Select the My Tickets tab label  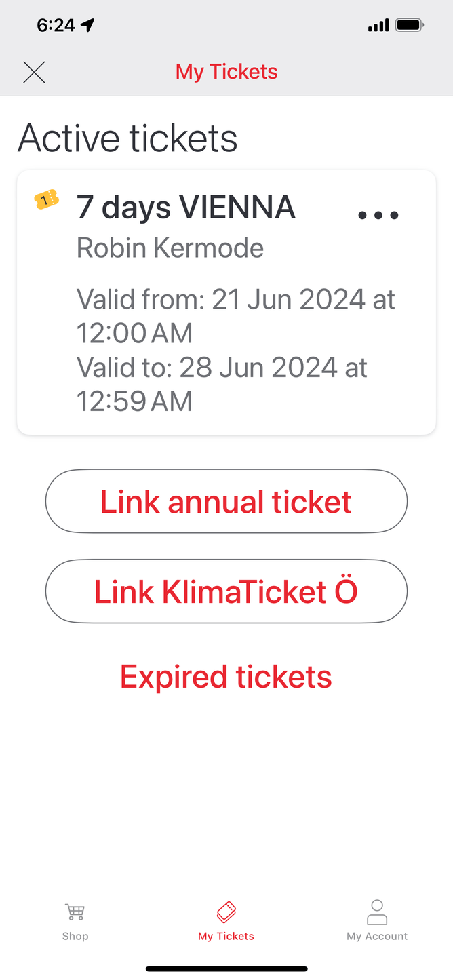(226, 936)
